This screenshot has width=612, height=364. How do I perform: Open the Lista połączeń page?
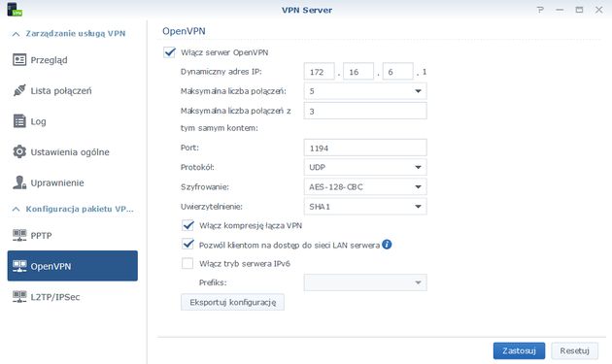tap(73, 90)
